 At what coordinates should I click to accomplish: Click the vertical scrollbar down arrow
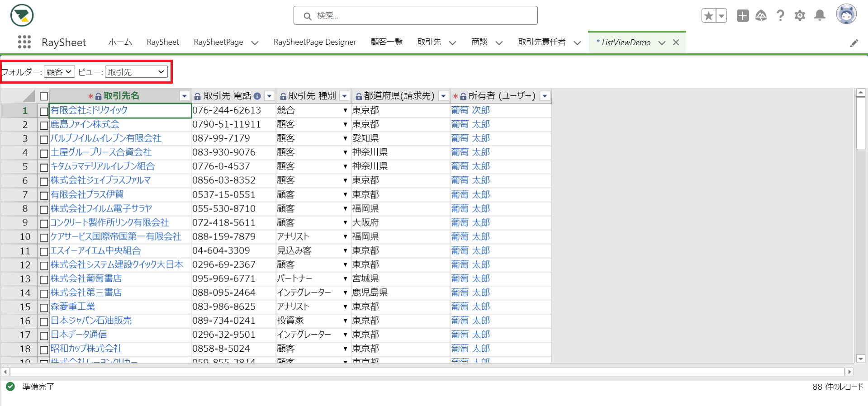tap(861, 359)
